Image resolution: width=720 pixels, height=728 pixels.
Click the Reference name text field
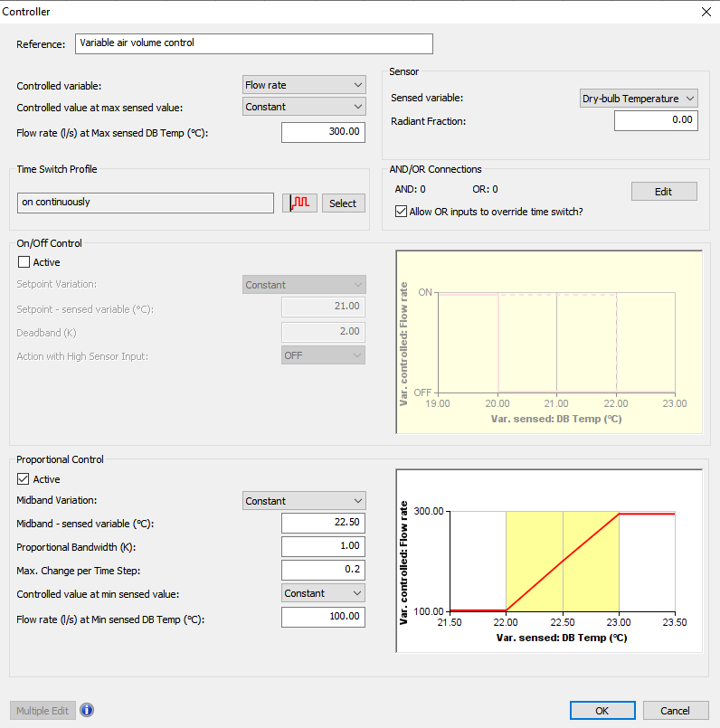[x=254, y=43]
